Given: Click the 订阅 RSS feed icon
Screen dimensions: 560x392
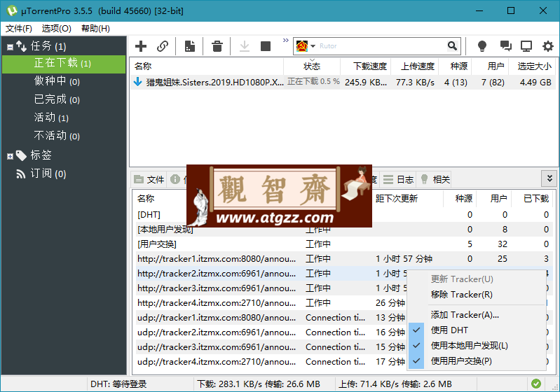Looking at the screenshot, I should pyautogui.click(x=21, y=174).
